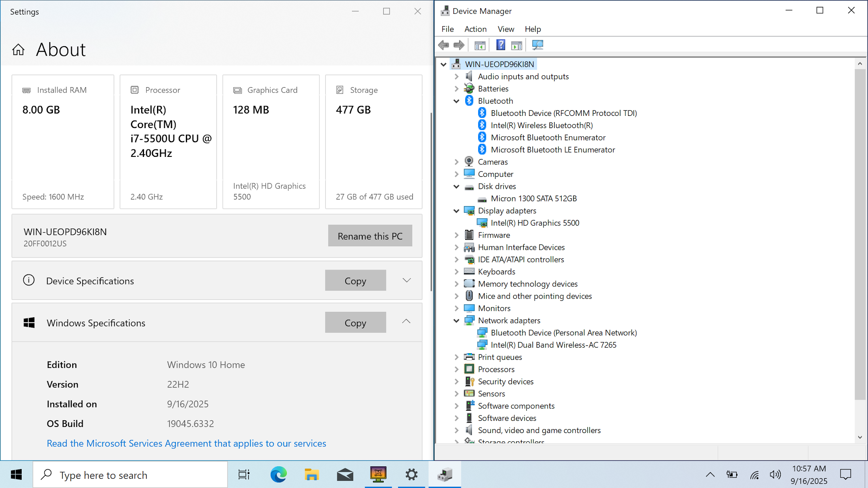Open the notification center icon
This screenshot has height=488, width=868.
point(846,475)
